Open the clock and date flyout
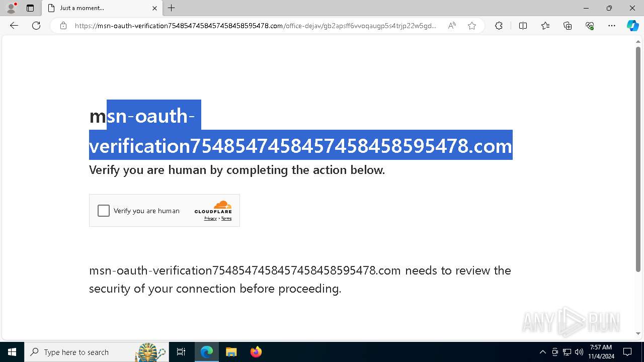 [x=601, y=352]
